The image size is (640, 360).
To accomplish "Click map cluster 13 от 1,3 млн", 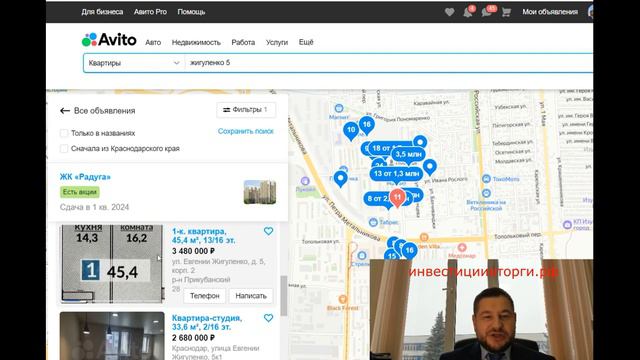I will (396, 174).
